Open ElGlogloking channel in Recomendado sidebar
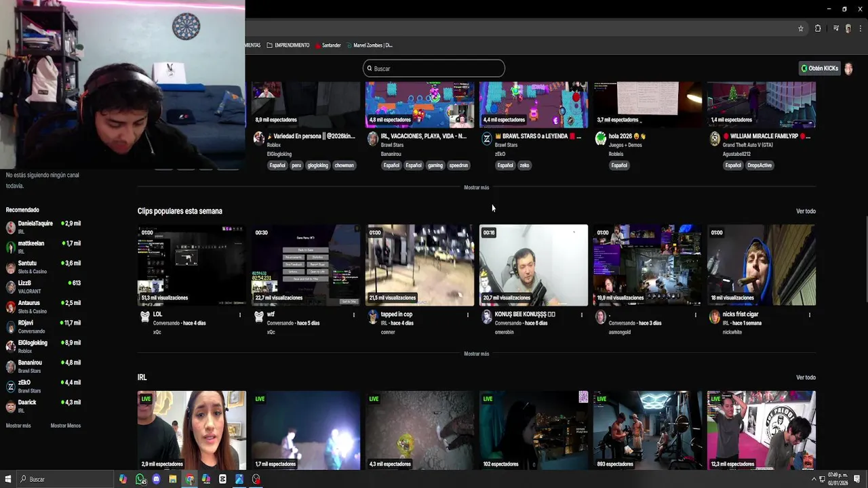Image resolution: width=868 pixels, height=488 pixels. 43,346
